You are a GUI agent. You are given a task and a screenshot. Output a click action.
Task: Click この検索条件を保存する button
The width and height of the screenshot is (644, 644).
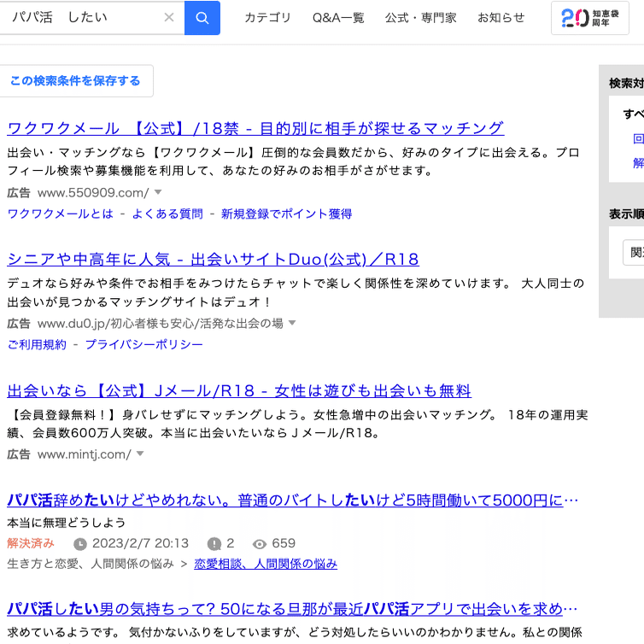75,81
